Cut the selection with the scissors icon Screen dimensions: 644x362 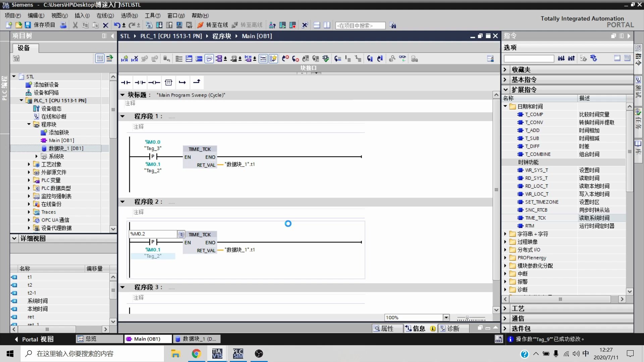(75, 25)
